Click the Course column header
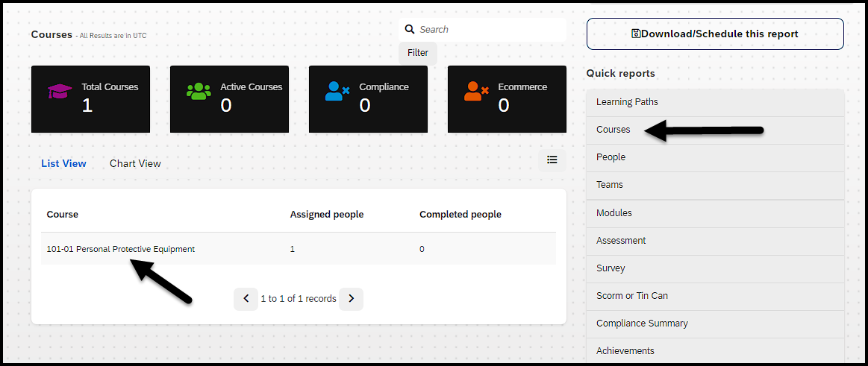This screenshot has height=366, width=868. pyautogui.click(x=63, y=215)
